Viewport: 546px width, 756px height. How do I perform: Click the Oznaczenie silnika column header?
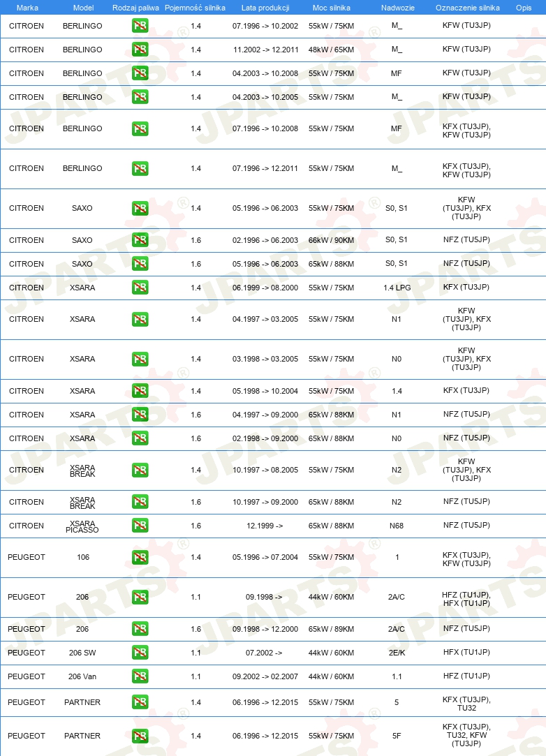(x=467, y=8)
